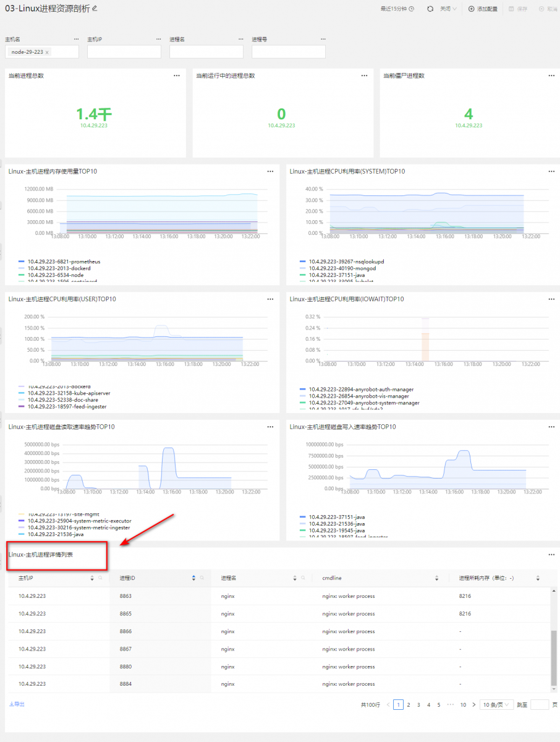Viewport: 560px width, 742px height.
Task: Toggle the 39267-nsqlookupd legend series
Action: (342, 262)
